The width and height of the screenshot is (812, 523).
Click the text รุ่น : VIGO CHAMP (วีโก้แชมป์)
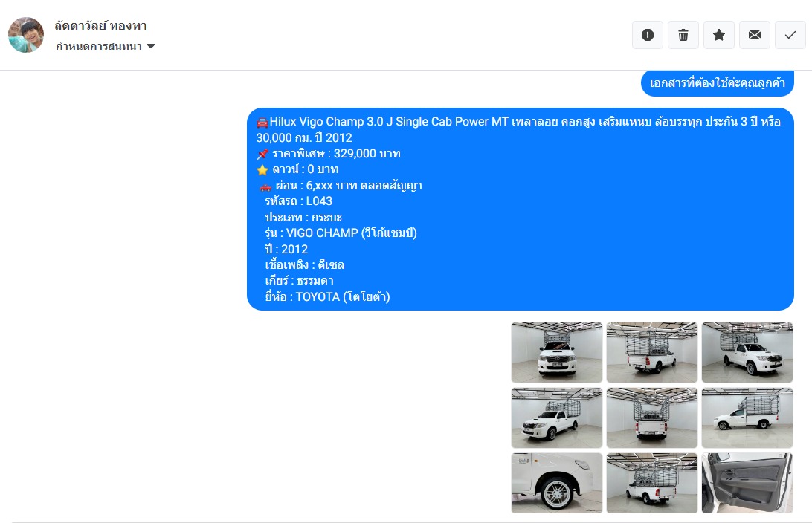[341, 233]
